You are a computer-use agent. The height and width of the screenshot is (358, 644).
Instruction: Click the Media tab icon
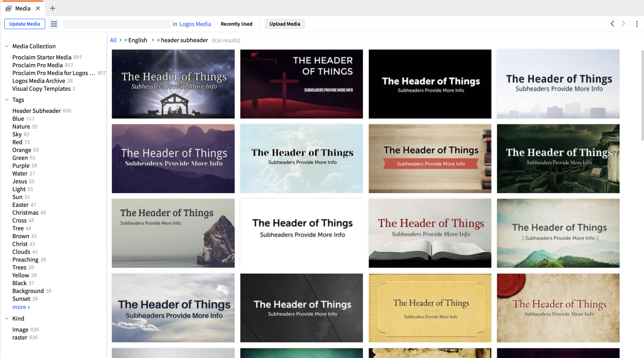pos(8,8)
